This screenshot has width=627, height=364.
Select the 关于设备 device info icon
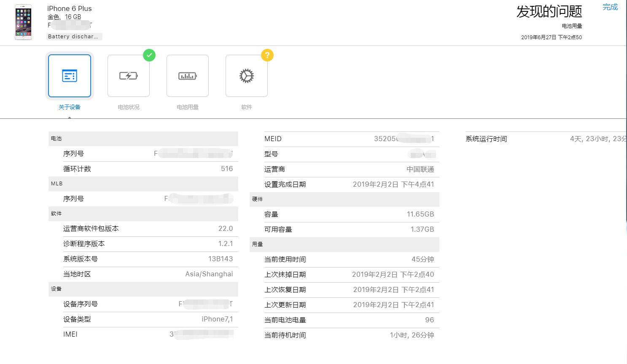[70, 76]
